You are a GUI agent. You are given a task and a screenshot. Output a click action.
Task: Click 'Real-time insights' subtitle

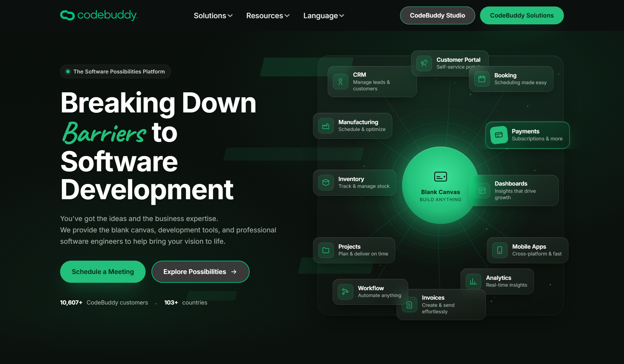[506, 285]
